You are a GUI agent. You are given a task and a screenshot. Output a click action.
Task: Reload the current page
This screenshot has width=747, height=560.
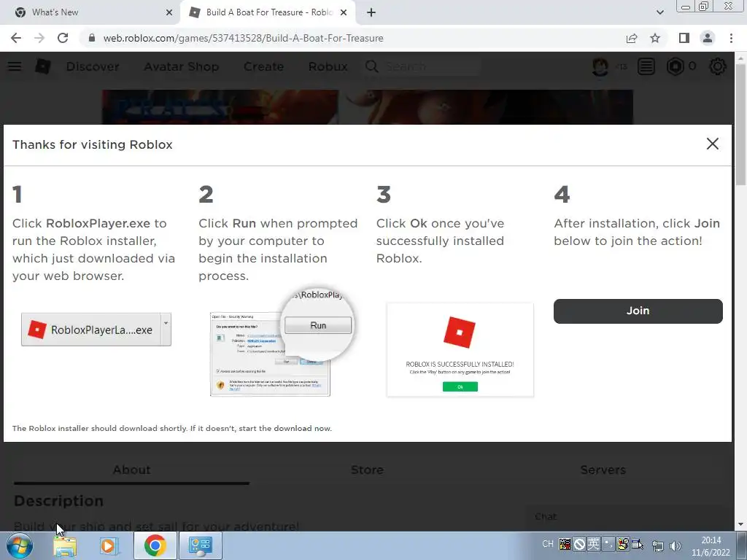63,38
